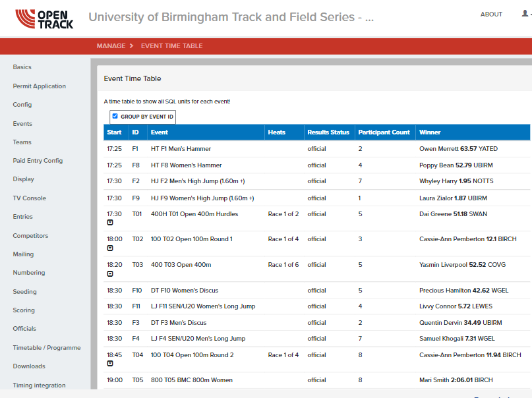532x398 pixels.
Task: Open Paid Entry Config section
Action: coord(38,161)
